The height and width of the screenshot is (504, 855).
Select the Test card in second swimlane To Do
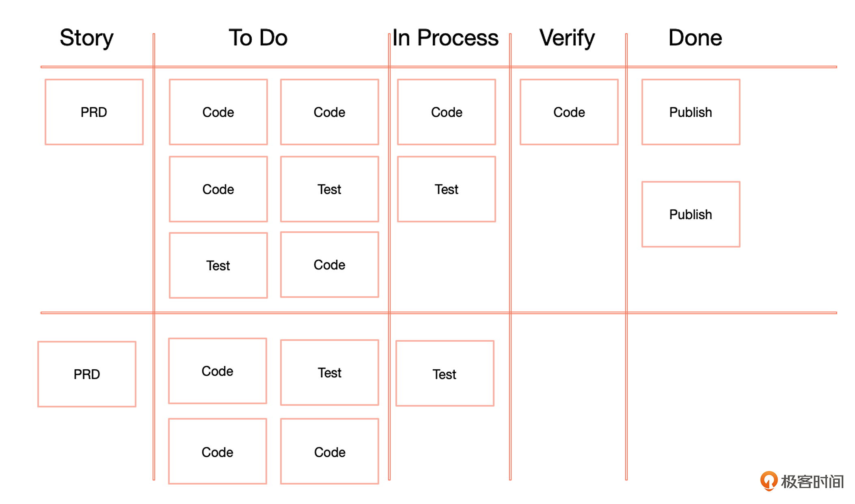(x=329, y=372)
